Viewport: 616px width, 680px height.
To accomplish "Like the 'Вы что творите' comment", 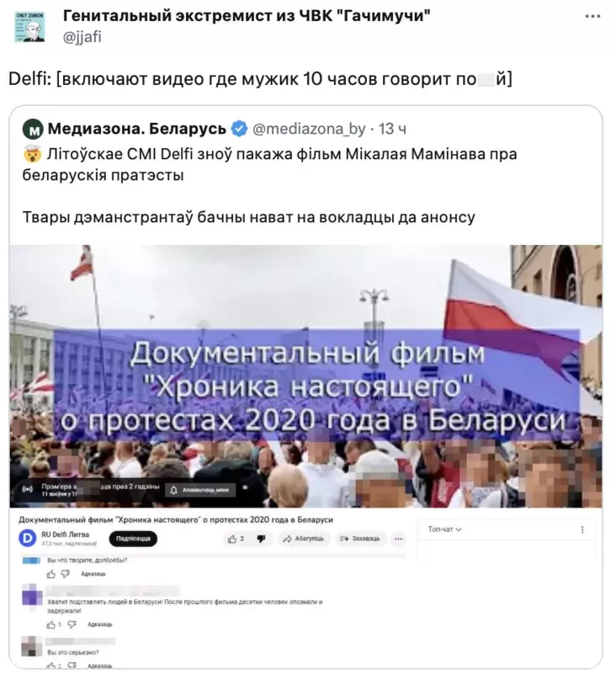I will pyautogui.click(x=51, y=574).
